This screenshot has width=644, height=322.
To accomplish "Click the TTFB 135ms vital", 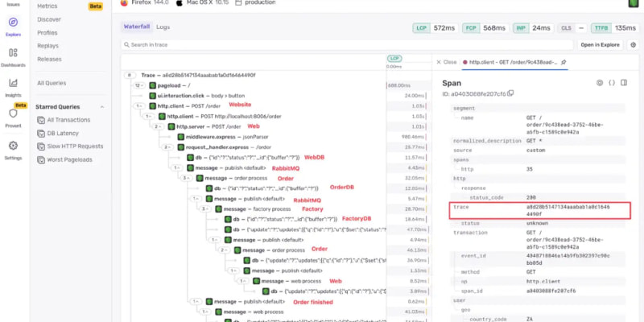I will 615,28.
